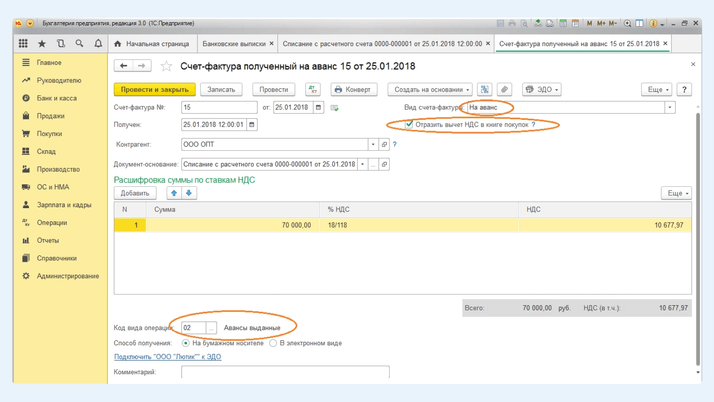Screen dimensions: 714x402
Task: Click the 'Провести и закрыть' button
Action: point(154,89)
